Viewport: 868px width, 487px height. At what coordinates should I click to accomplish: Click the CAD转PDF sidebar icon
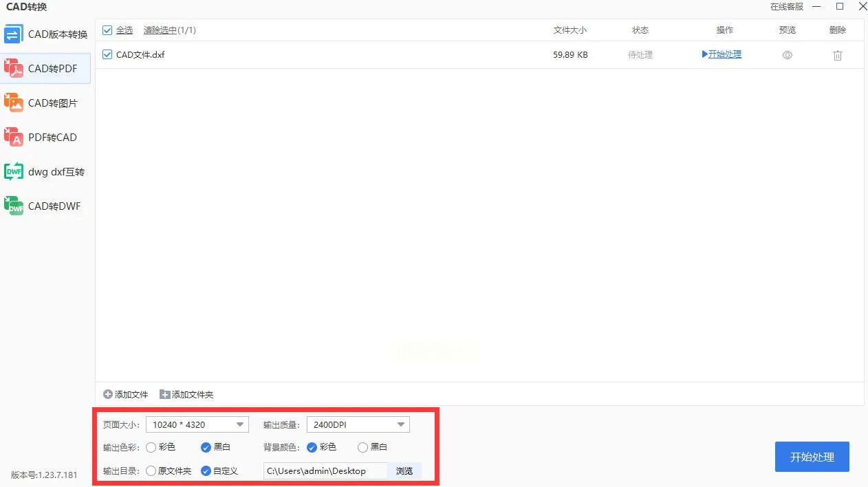pyautogui.click(x=14, y=69)
